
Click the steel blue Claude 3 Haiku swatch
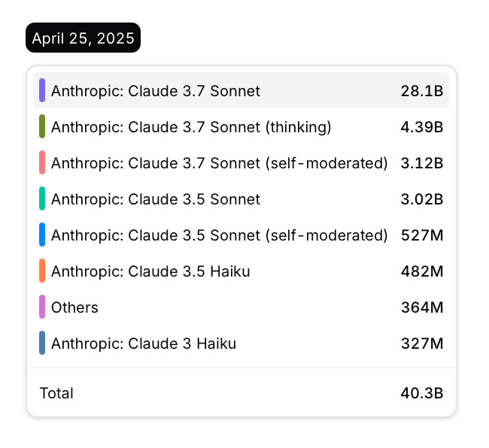pyautogui.click(x=42, y=344)
